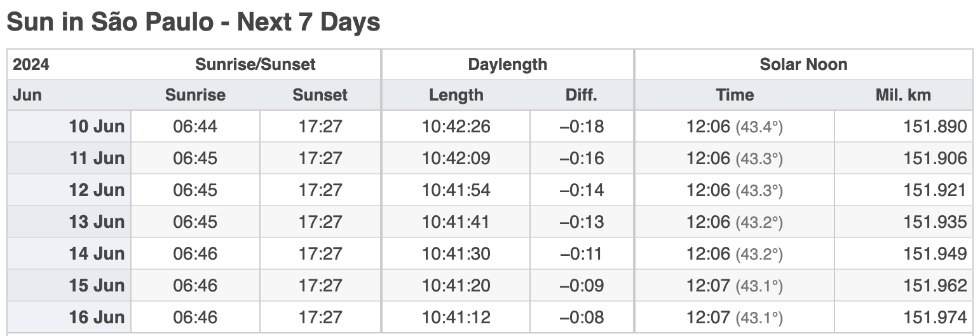The width and height of the screenshot is (980, 336).
Task: Click the Diff. column header
Action: [x=582, y=95]
